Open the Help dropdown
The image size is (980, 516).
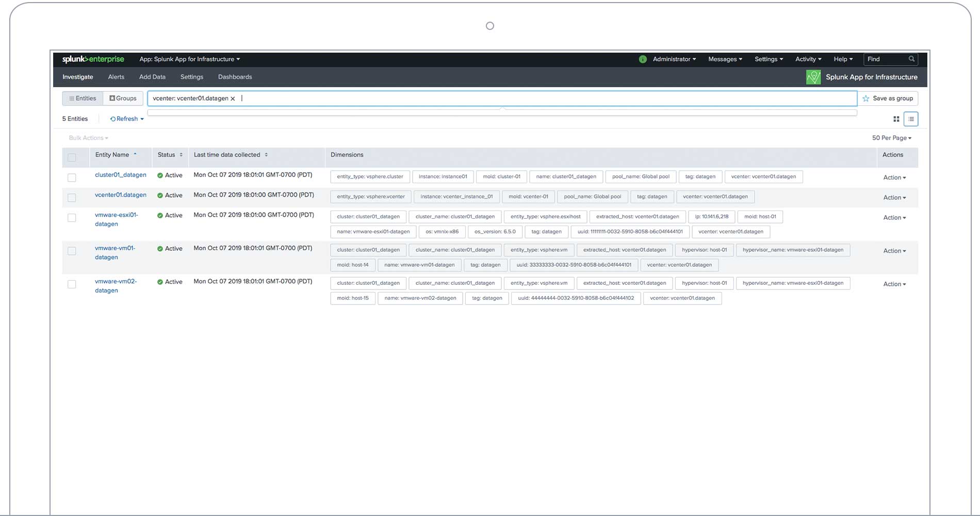coord(843,59)
